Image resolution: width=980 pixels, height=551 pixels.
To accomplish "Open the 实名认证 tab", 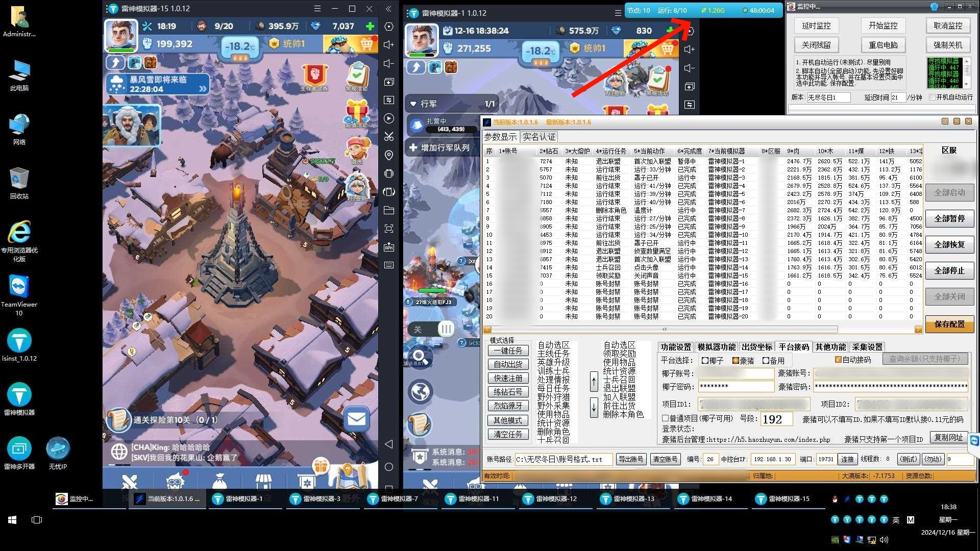I will [539, 137].
